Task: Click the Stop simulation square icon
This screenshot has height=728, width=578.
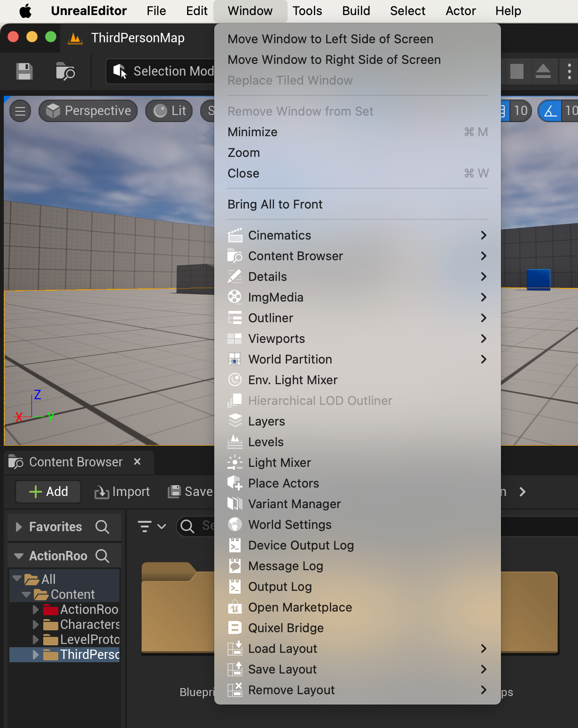Action: coord(516,71)
